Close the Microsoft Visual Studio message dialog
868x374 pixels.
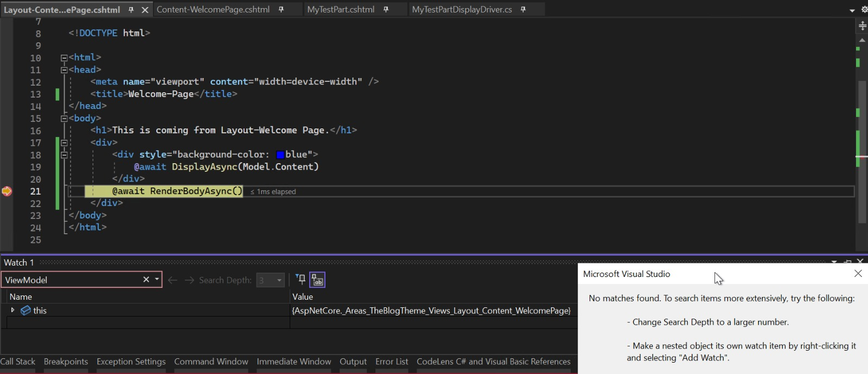pyautogui.click(x=858, y=274)
